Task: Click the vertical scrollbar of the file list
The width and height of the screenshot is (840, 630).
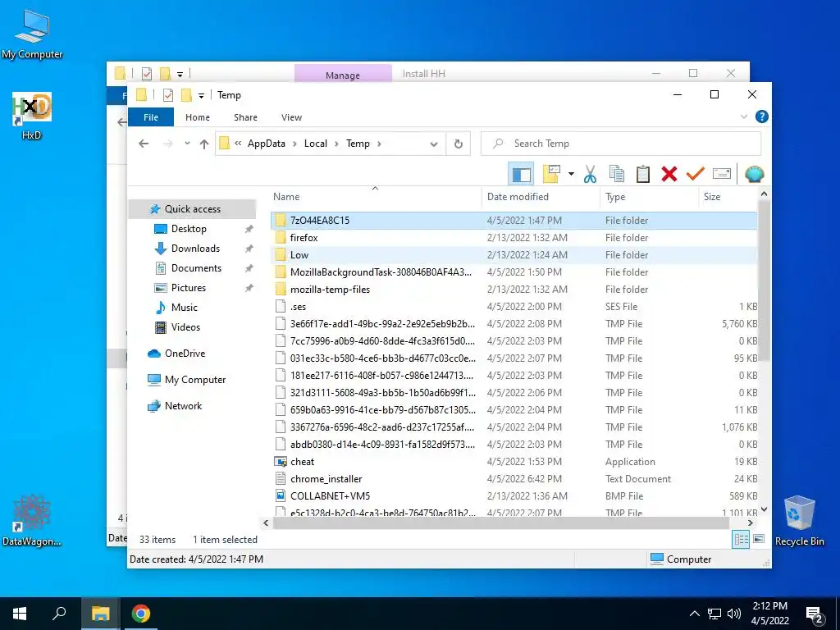Action: point(765,281)
